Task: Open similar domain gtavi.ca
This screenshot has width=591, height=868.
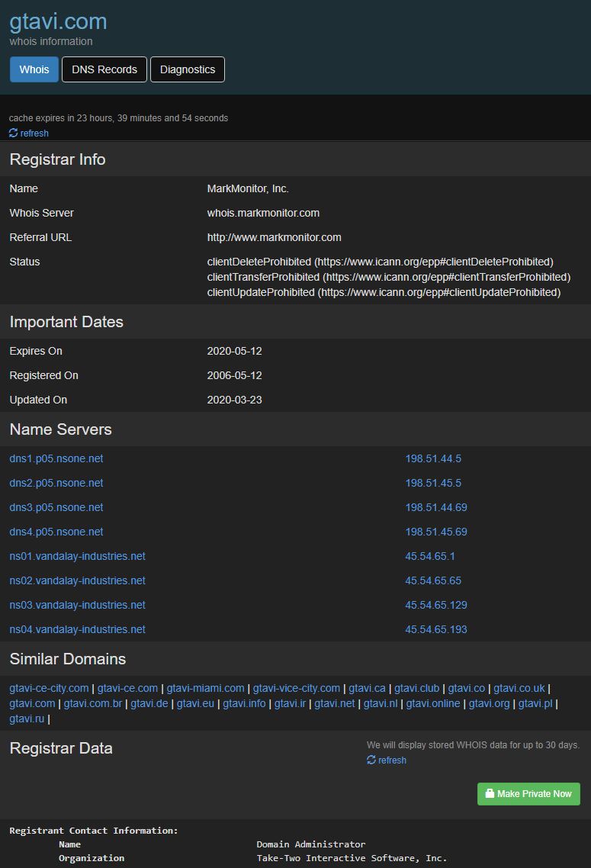Action: [367, 688]
